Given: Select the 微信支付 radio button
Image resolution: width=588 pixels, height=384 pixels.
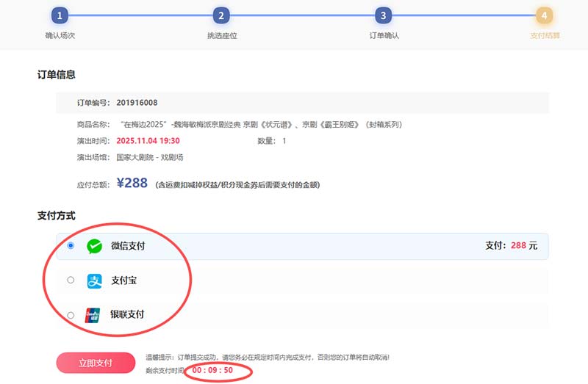Looking at the screenshot, I should (71, 246).
